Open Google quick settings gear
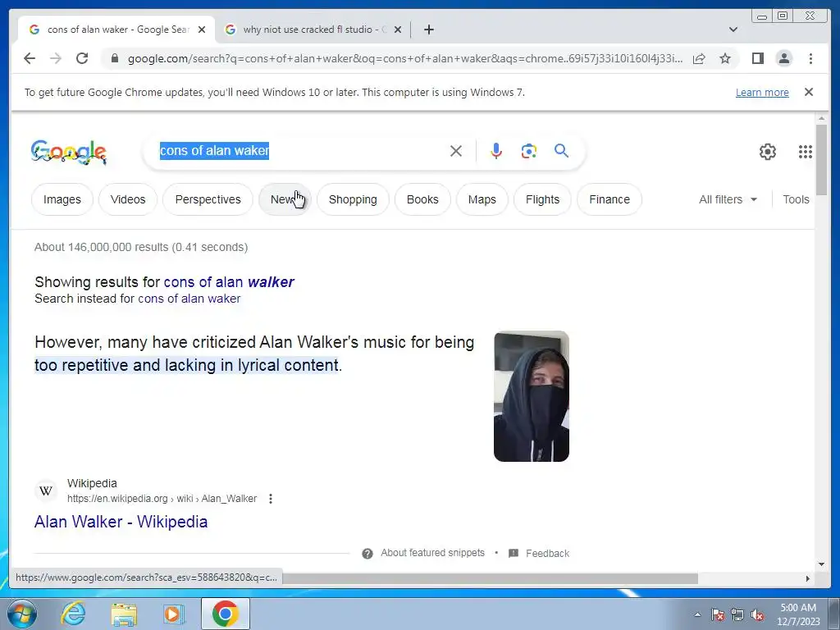Viewport: 840px width, 630px height. pyautogui.click(x=768, y=152)
